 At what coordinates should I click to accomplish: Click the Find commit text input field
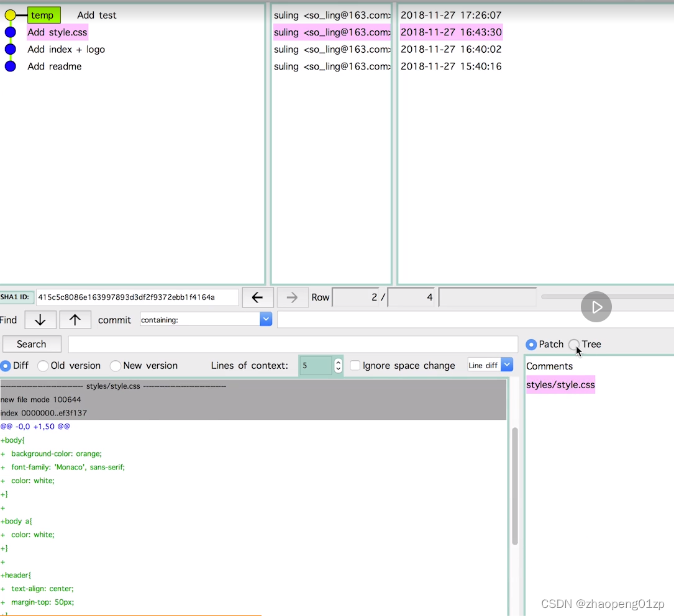click(475, 320)
